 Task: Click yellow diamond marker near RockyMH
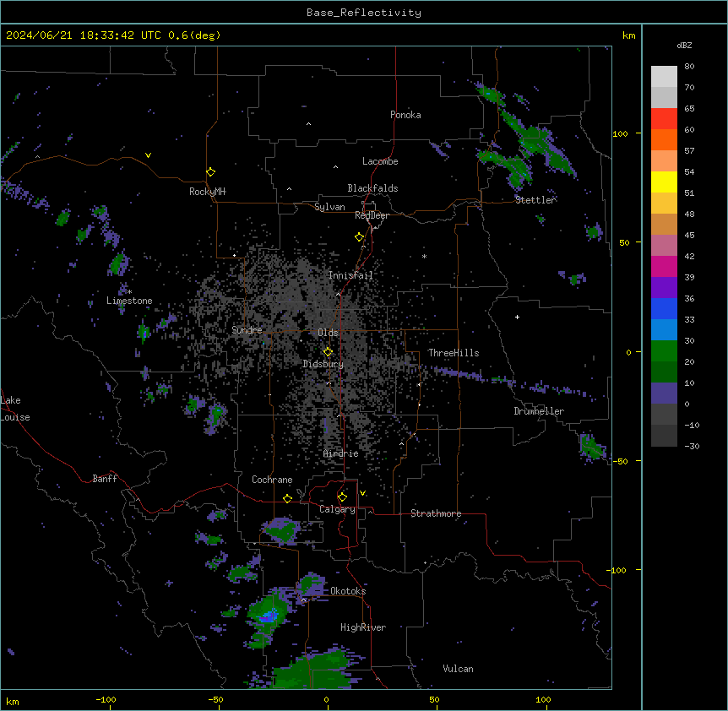coord(211,172)
